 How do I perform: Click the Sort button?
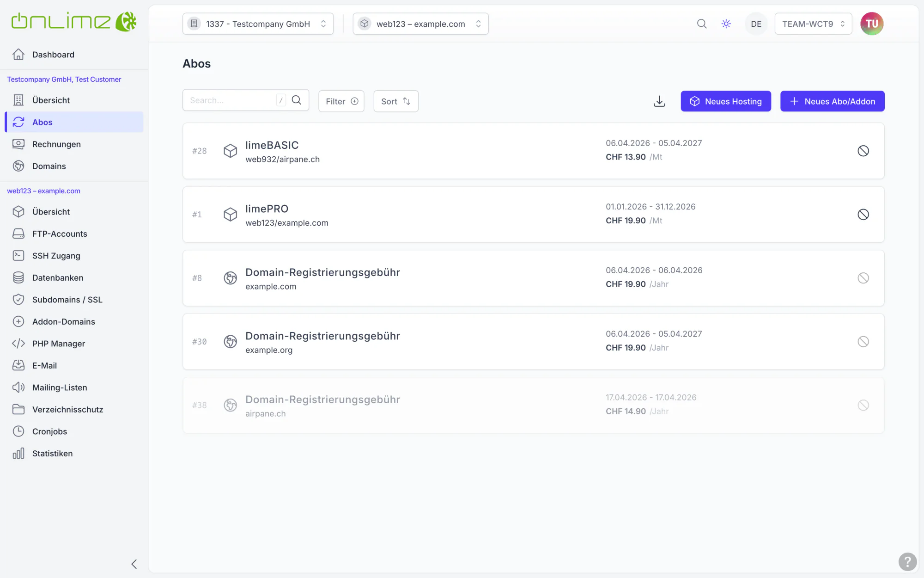[396, 101]
